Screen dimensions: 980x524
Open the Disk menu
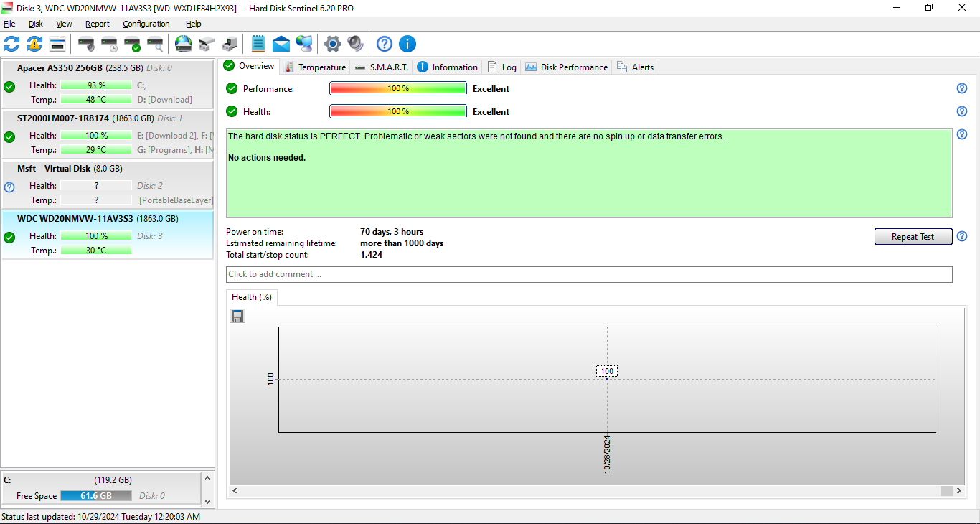(36, 24)
